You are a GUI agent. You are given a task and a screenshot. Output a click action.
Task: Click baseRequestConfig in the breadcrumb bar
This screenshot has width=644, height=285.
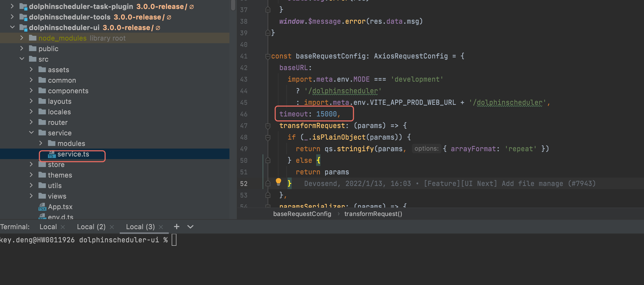coord(302,214)
